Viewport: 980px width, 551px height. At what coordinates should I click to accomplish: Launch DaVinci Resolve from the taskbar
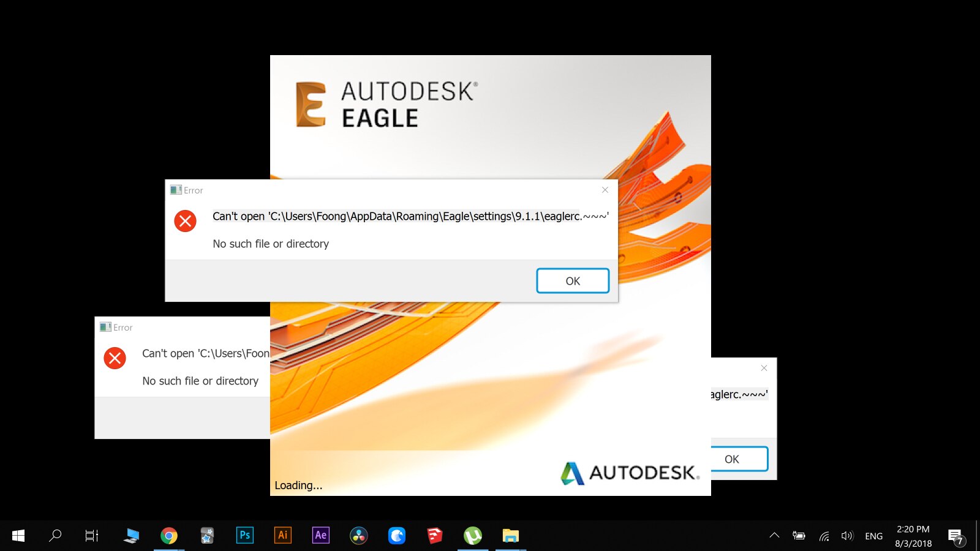coord(359,536)
